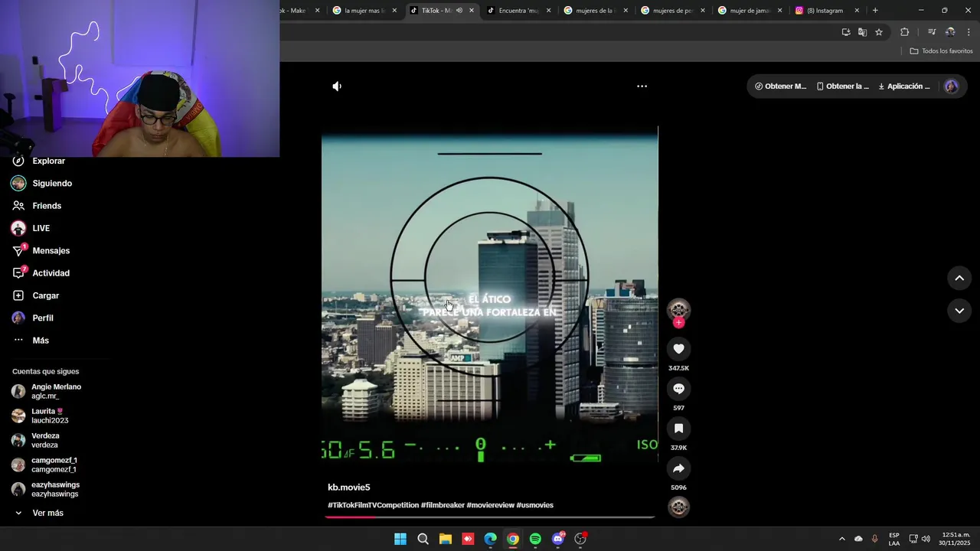The width and height of the screenshot is (980, 551).
Task: Open kb.movie5 creator username
Action: pos(349,487)
